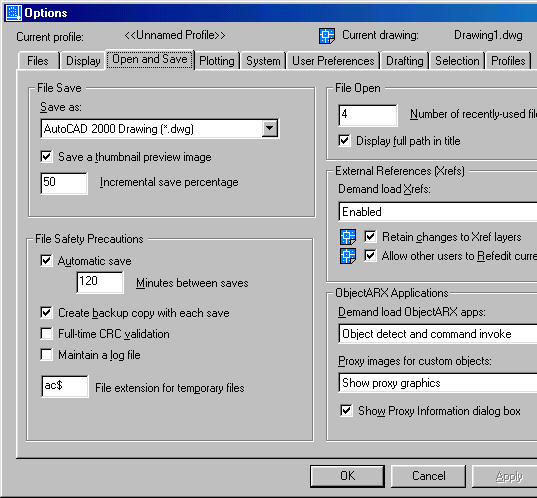Image resolution: width=537 pixels, height=498 pixels.
Task: Disable the Automatic save checkbox
Action: point(47,261)
